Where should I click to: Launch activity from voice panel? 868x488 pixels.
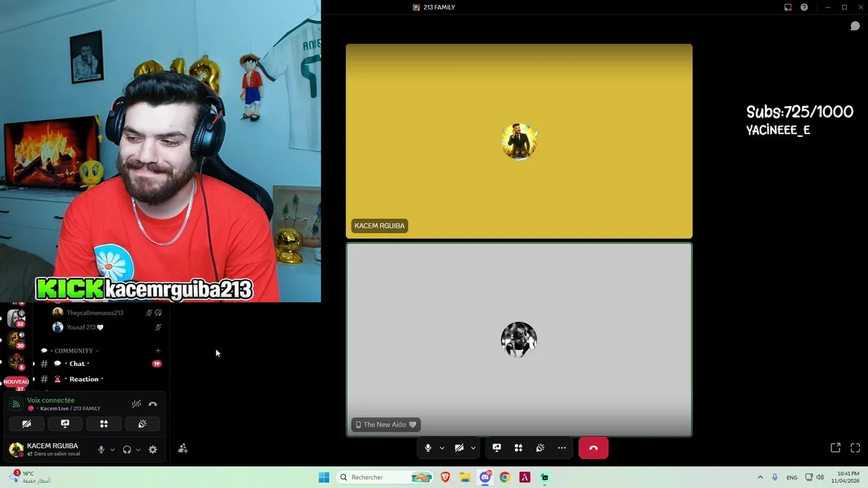(x=104, y=424)
